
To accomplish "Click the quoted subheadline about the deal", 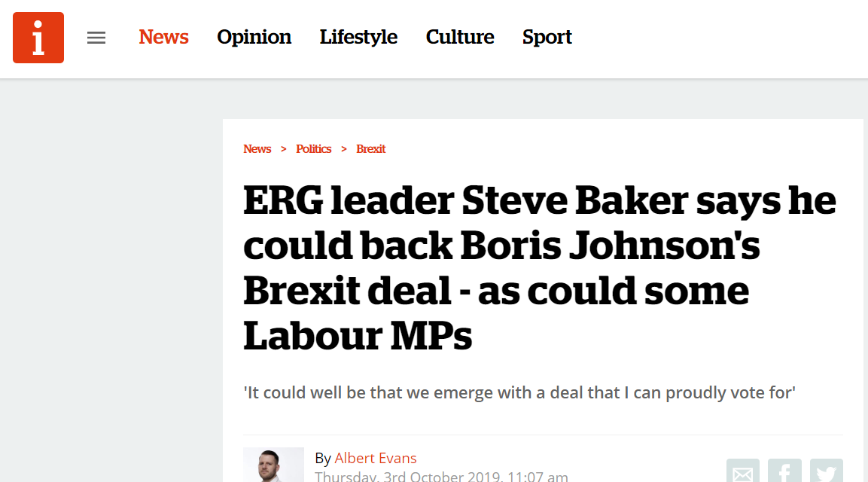I will [519, 392].
